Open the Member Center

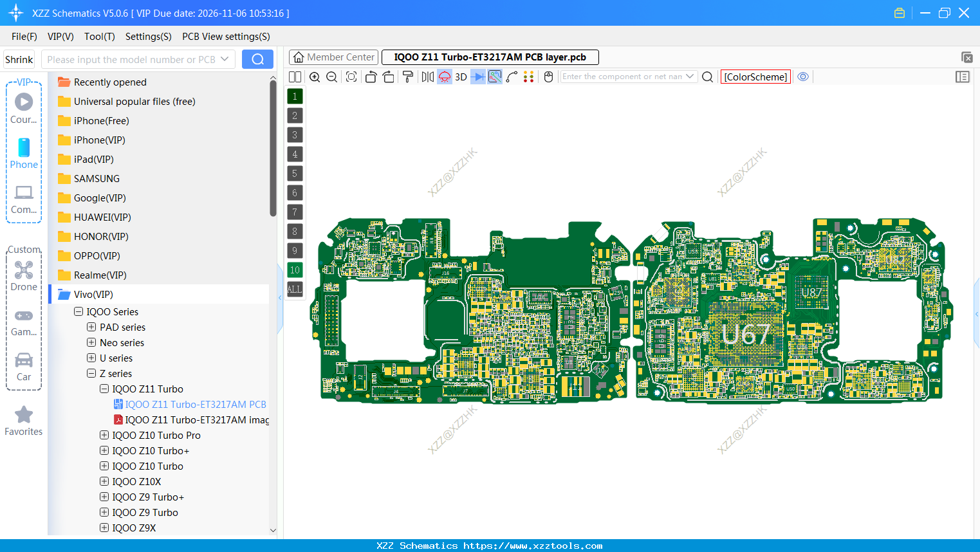click(333, 57)
